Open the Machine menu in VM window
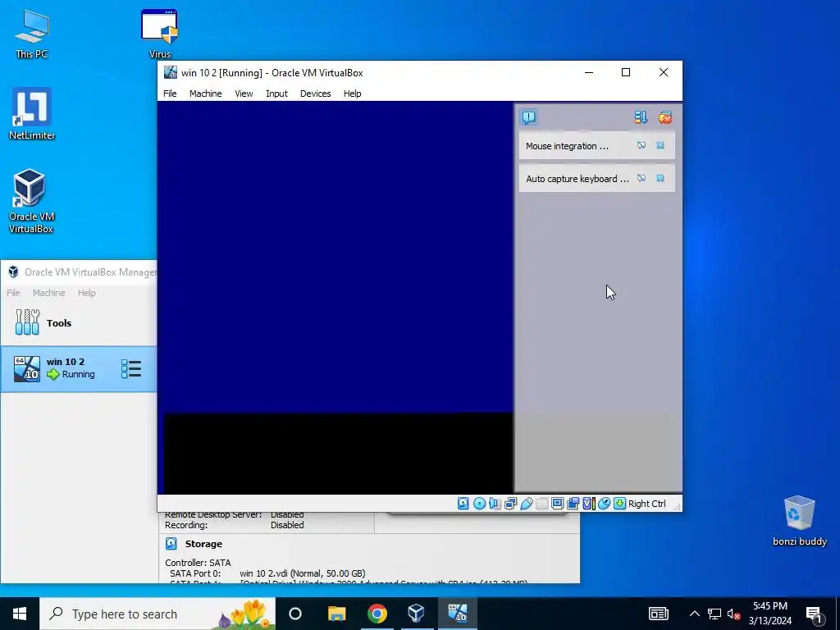Image resolution: width=840 pixels, height=630 pixels. [x=205, y=94]
